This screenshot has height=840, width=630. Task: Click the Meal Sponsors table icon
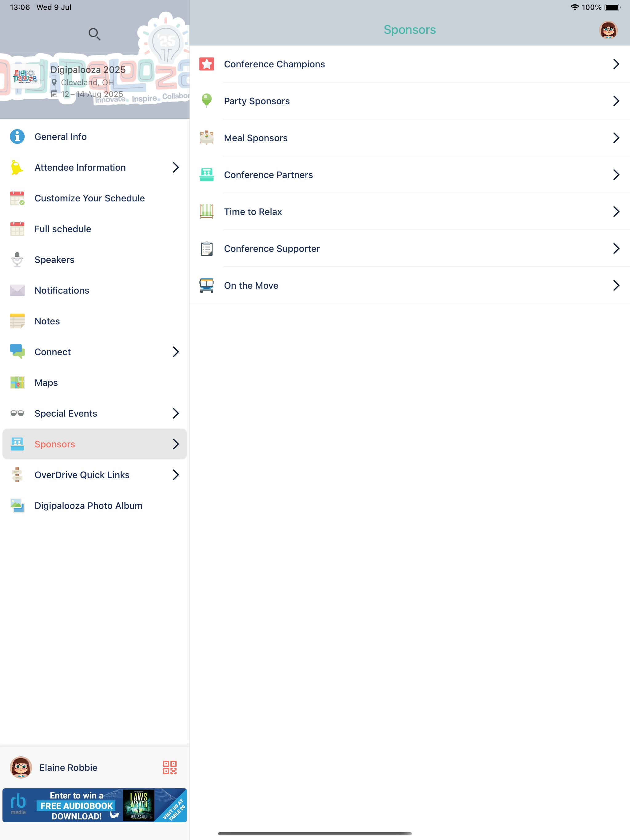point(207,138)
